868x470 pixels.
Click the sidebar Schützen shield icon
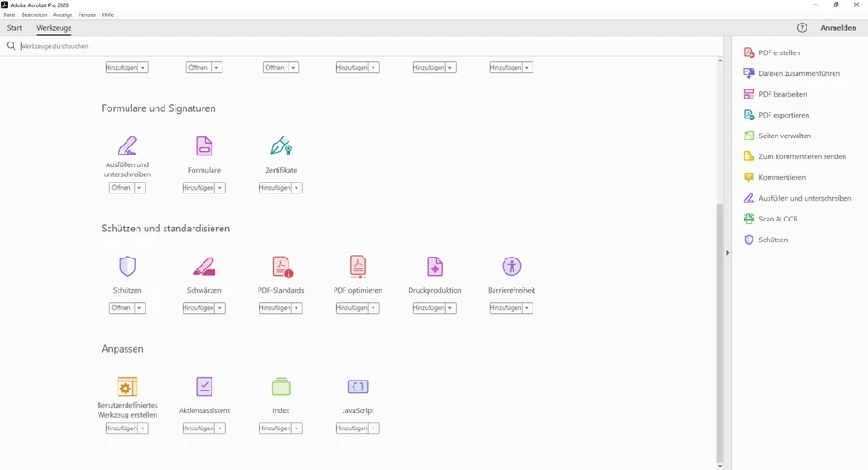pos(749,240)
